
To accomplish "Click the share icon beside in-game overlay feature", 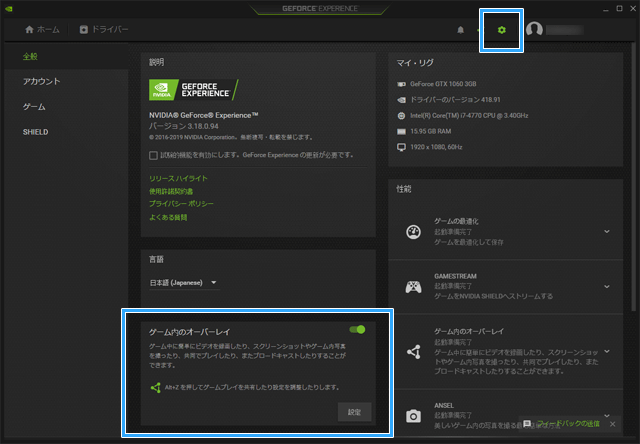I will [x=413, y=351].
